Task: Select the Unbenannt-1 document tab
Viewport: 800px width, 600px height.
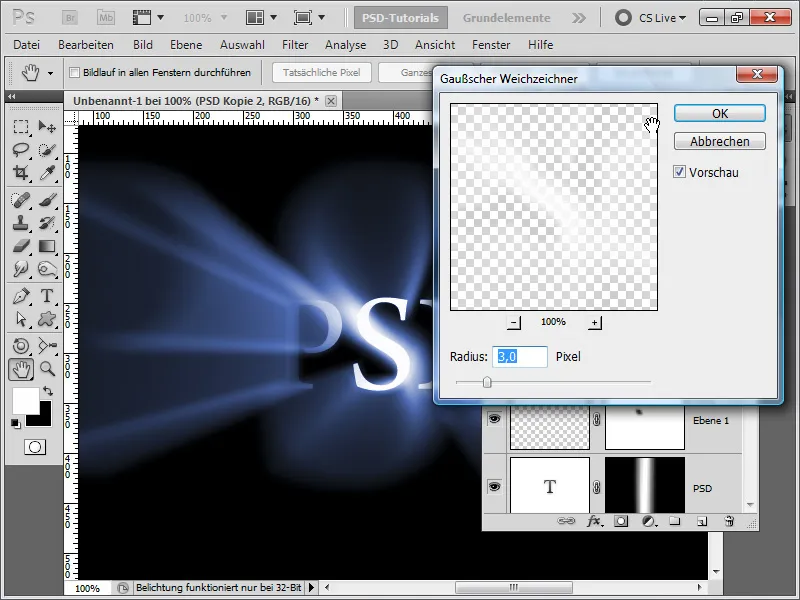Action: (x=196, y=101)
